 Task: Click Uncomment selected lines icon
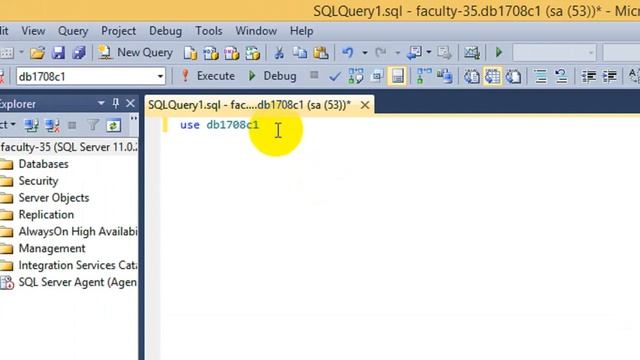pos(561,76)
